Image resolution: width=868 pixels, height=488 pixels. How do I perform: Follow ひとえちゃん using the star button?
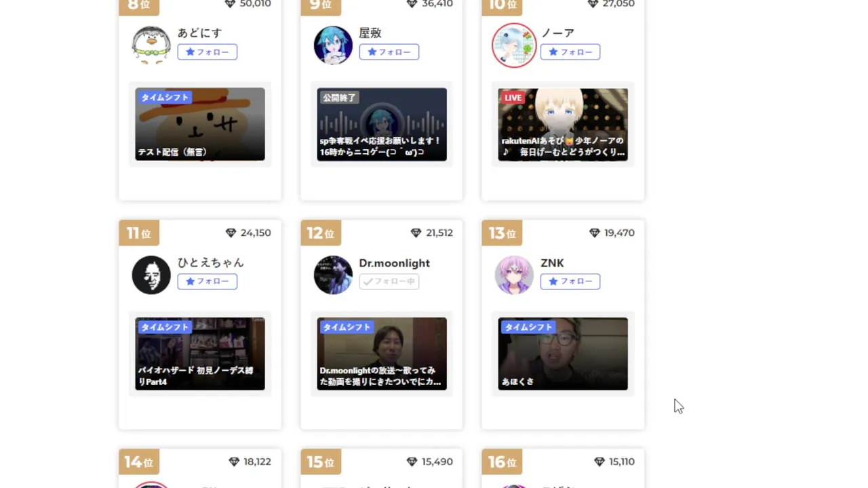tap(208, 281)
